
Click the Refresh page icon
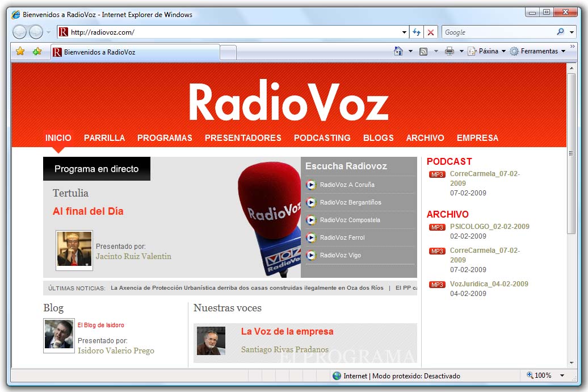[416, 32]
